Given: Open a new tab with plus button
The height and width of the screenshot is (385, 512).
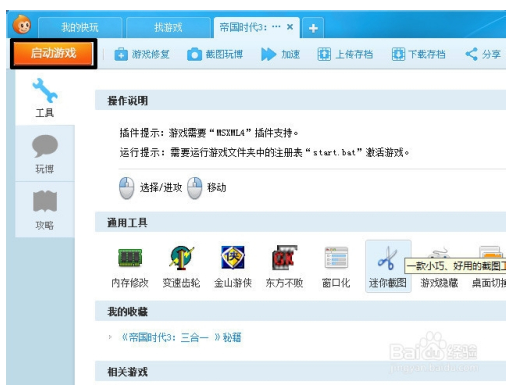Looking at the screenshot, I should tap(313, 28).
